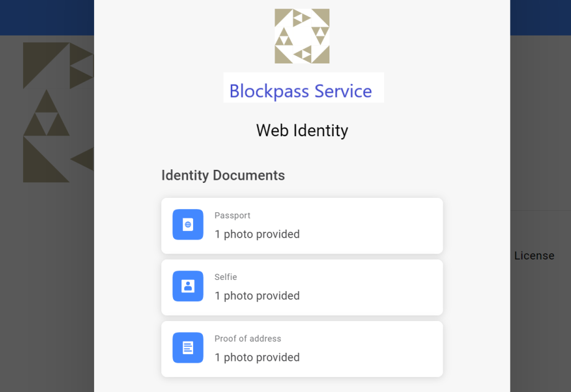This screenshot has height=392, width=571.
Task: Click the Identity Documents heading
Action: pos(223,175)
